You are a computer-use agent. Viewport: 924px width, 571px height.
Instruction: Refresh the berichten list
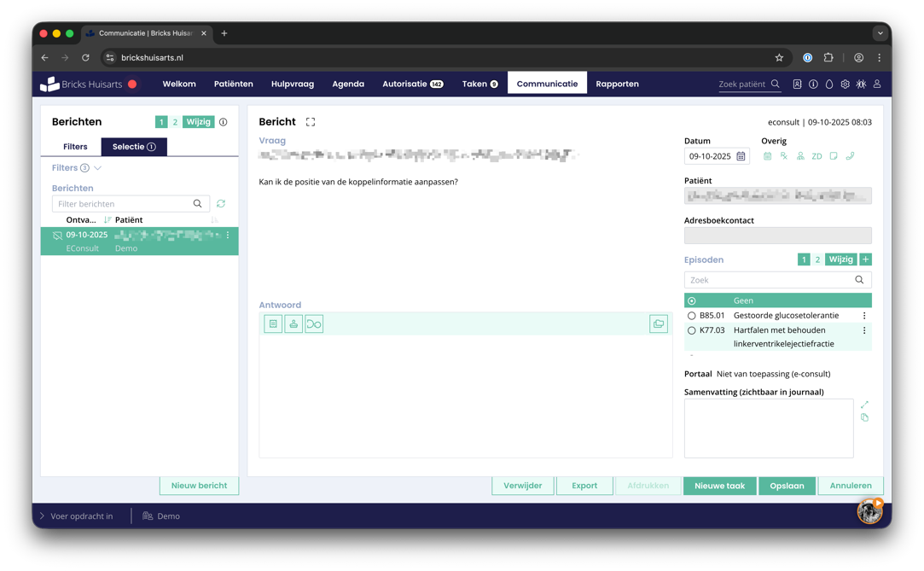[221, 204]
